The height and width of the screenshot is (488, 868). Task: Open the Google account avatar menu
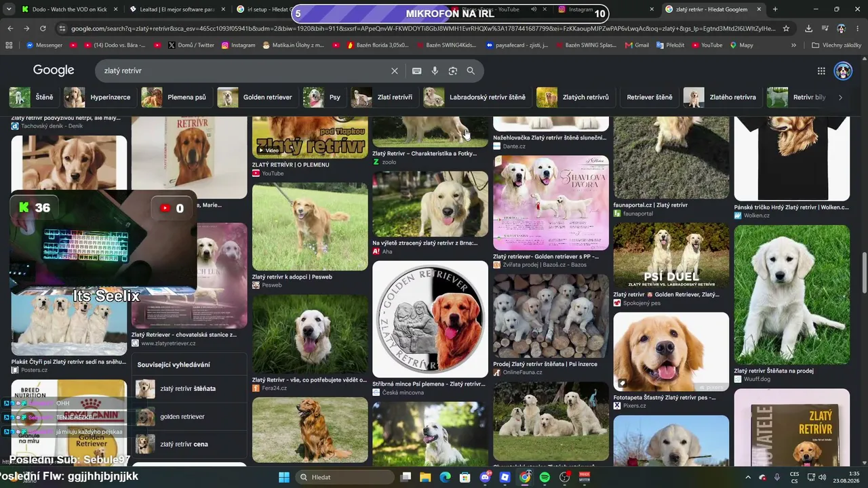click(x=843, y=70)
